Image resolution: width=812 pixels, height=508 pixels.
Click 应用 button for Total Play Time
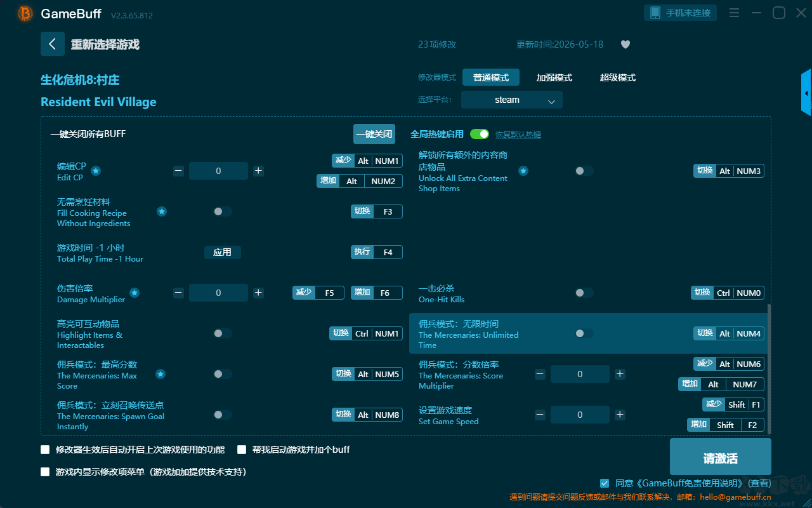pos(223,252)
